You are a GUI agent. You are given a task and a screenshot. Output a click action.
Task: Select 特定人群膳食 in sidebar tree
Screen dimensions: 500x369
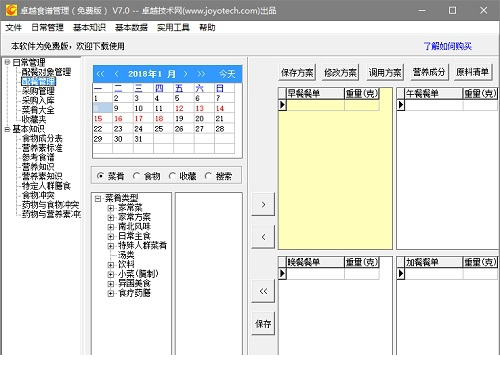click(46, 186)
